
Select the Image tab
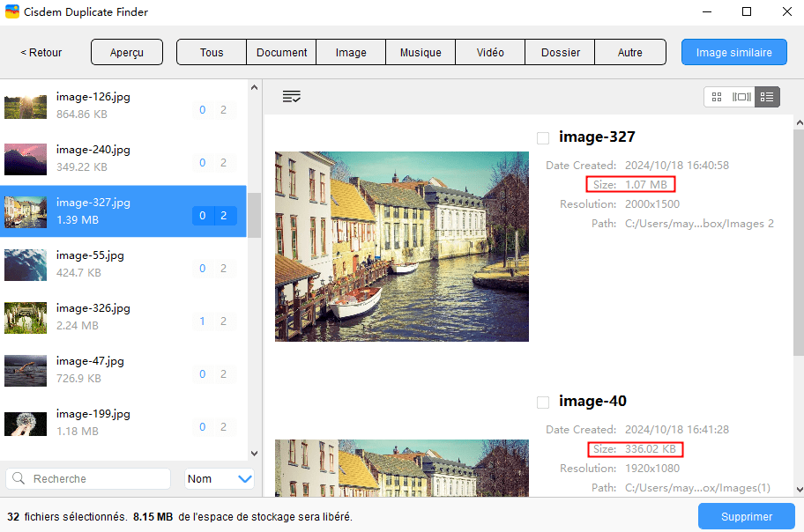click(x=351, y=52)
